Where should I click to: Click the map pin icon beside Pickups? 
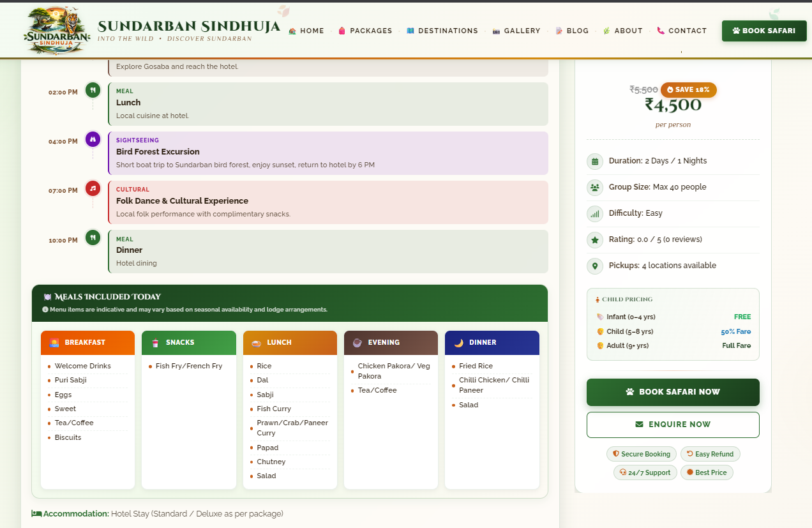[x=595, y=266]
